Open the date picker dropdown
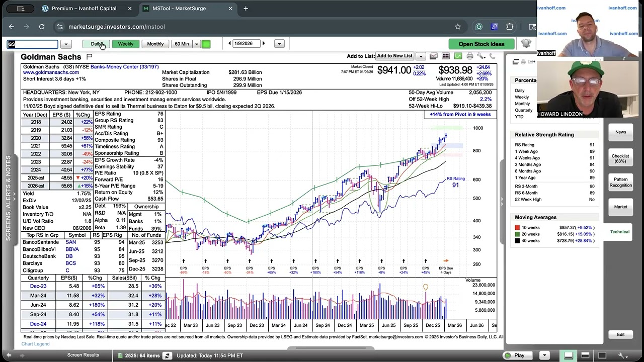644x362 pixels. tap(279, 44)
